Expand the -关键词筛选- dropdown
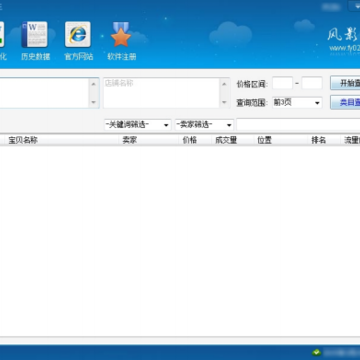Image resolution: width=360 pixels, height=360 pixels. click(x=137, y=125)
